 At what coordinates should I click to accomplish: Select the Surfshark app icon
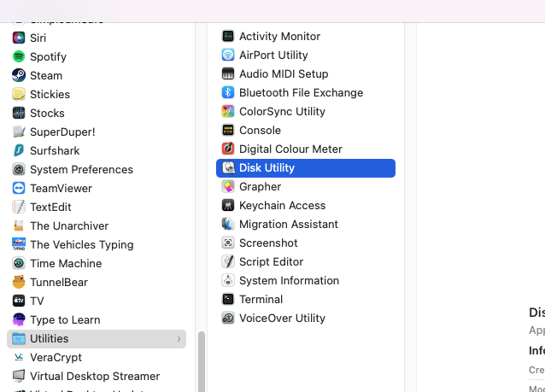pos(19,150)
